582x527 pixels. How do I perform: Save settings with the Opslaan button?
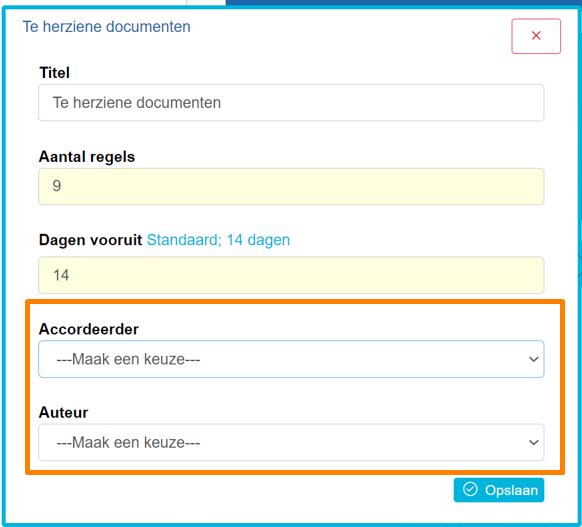pos(499,490)
